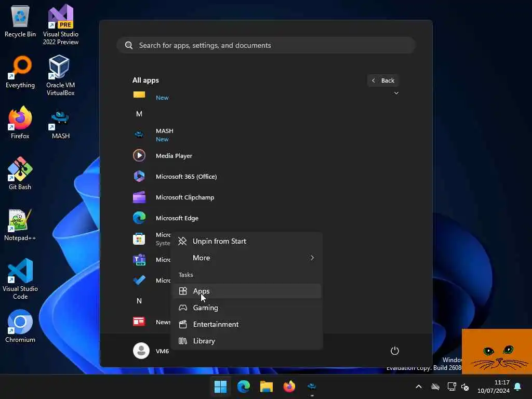Open the Recycle Bin desktop icon
The height and width of the screenshot is (399, 532).
[x=20, y=21]
